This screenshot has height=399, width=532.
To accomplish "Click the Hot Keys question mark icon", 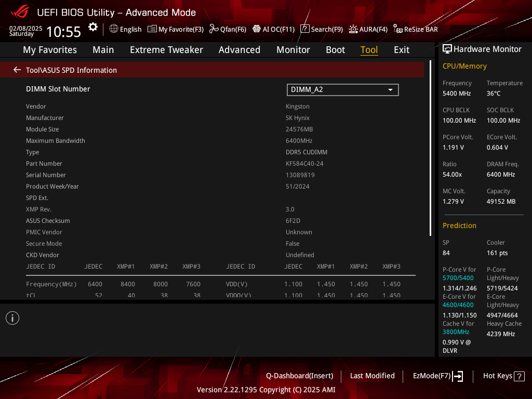I will (519, 376).
